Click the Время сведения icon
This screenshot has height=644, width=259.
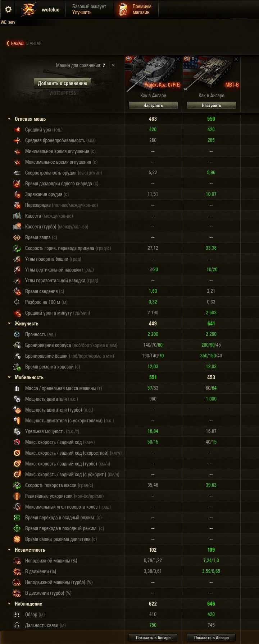pyautogui.click(x=17, y=291)
